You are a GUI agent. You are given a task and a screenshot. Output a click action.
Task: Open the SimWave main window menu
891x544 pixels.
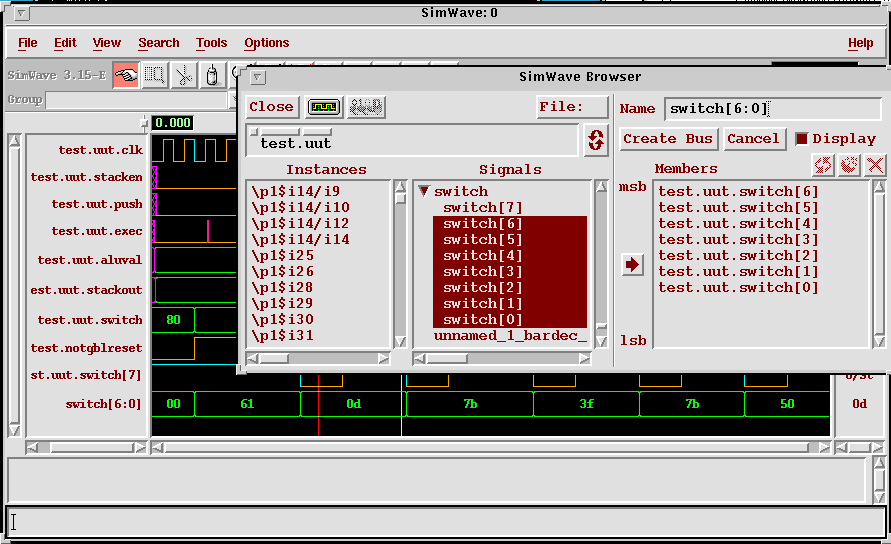[22, 13]
